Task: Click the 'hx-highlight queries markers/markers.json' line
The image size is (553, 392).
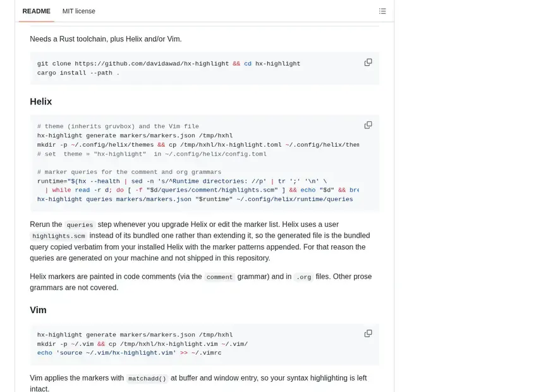Action: (x=195, y=199)
